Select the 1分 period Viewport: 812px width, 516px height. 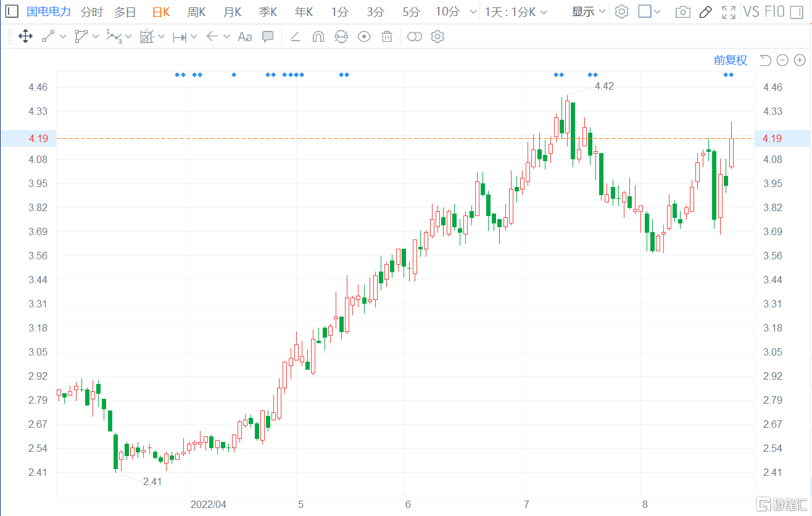point(339,12)
